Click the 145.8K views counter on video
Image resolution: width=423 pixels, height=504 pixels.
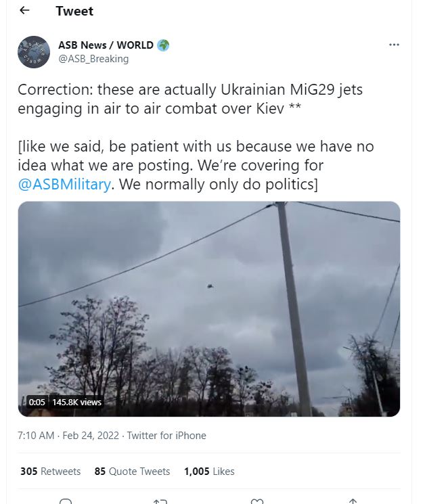(x=76, y=402)
